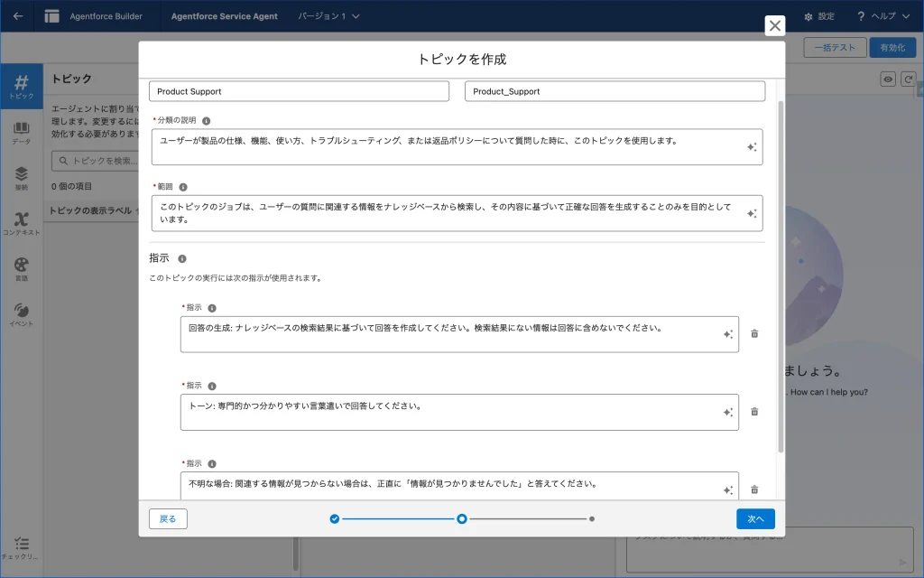Click the 次へ button
The height and width of the screenshot is (578, 924).
click(x=755, y=518)
